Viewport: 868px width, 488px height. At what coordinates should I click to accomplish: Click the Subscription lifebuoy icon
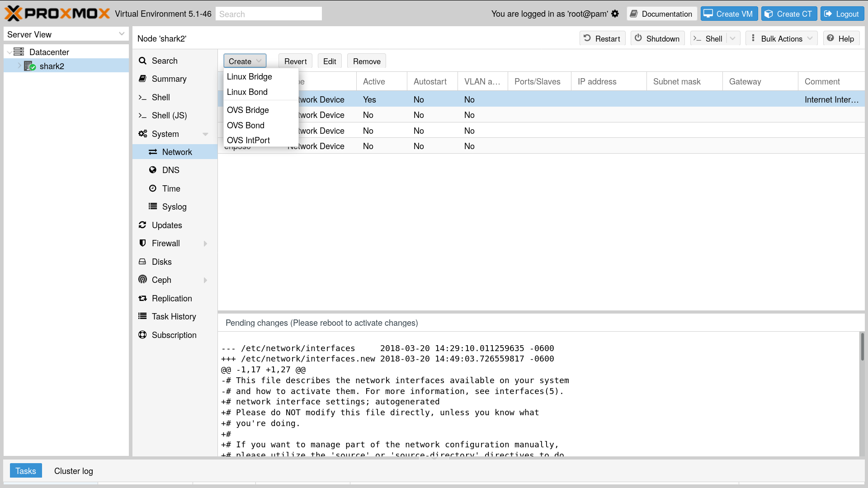point(142,335)
